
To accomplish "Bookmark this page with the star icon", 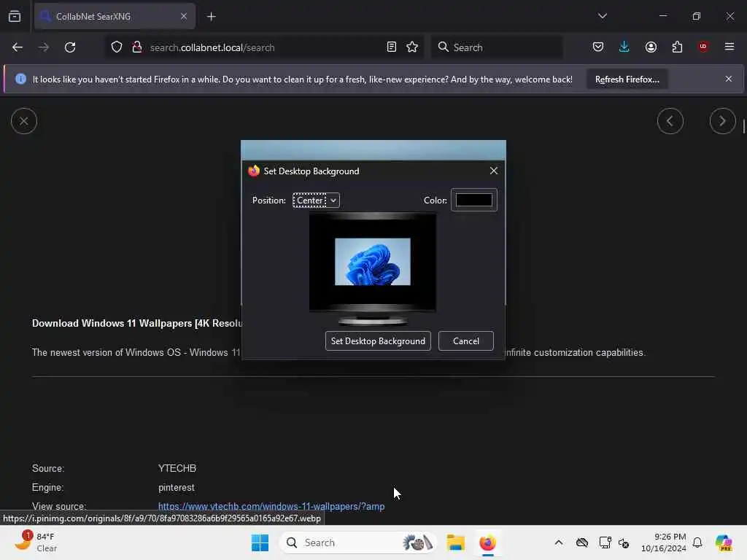I will [412, 47].
